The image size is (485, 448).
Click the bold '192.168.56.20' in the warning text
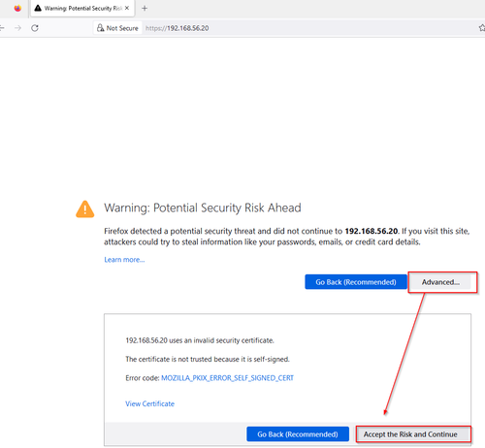pyautogui.click(x=372, y=231)
